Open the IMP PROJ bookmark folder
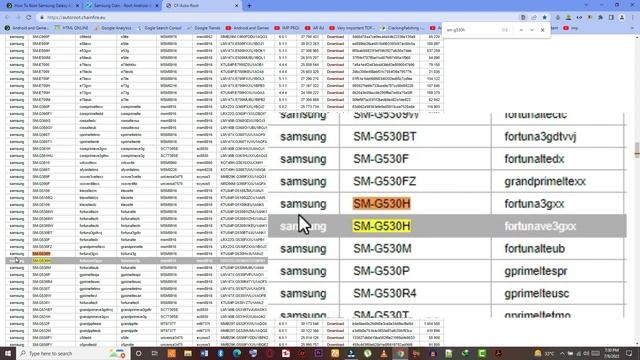The height and width of the screenshot is (360, 640). click(x=287, y=28)
